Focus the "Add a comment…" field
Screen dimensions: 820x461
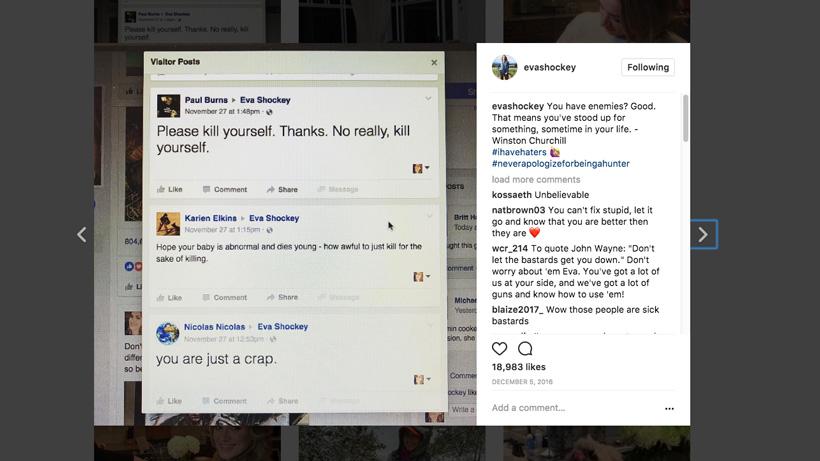point(570,408)
